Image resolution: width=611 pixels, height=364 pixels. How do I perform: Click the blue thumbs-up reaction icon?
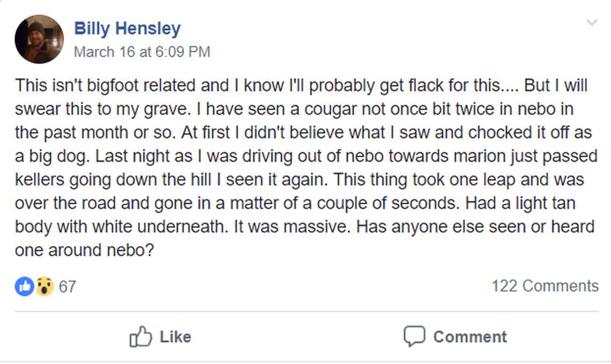click(x=24, y=286)
